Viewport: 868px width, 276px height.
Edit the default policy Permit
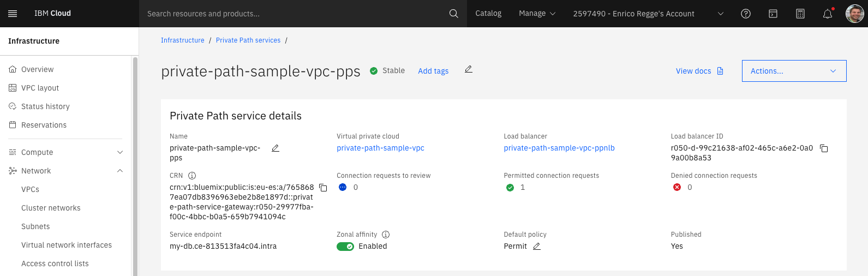click(x=537, y=246)
